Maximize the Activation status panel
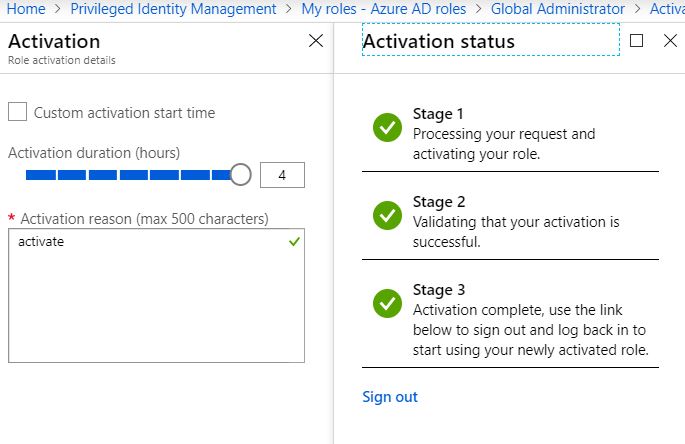685x444 pixels. point(637,41)
